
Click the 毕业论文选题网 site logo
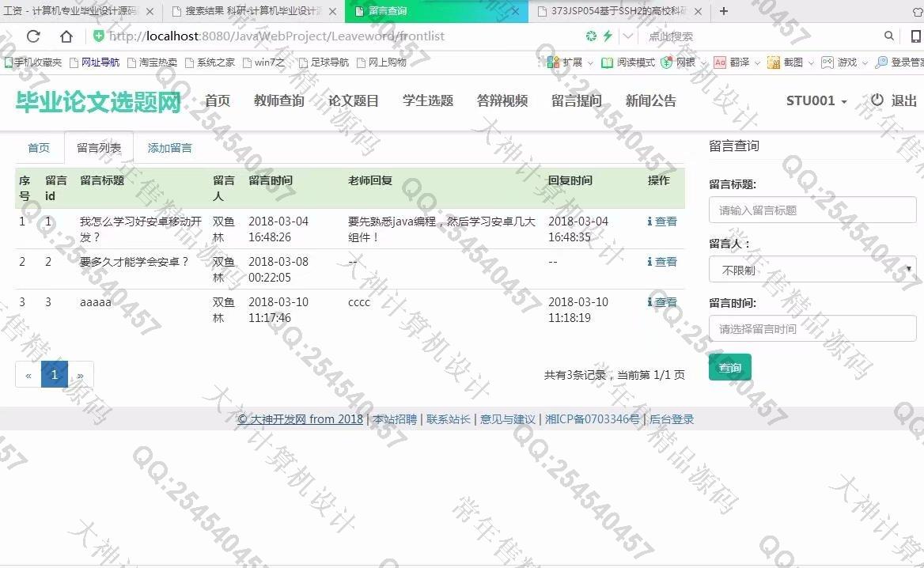(98, 102)
